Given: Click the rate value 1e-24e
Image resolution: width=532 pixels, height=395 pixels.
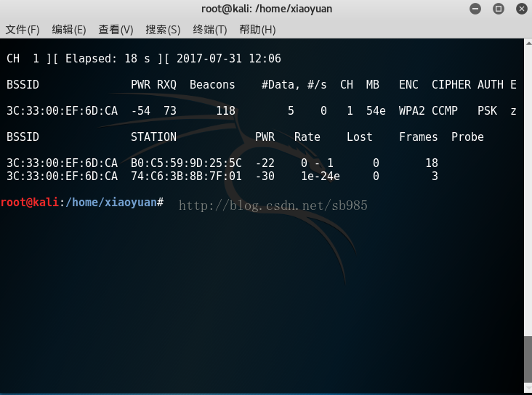Looking at the screenshot, I should (x=321, y=176).
